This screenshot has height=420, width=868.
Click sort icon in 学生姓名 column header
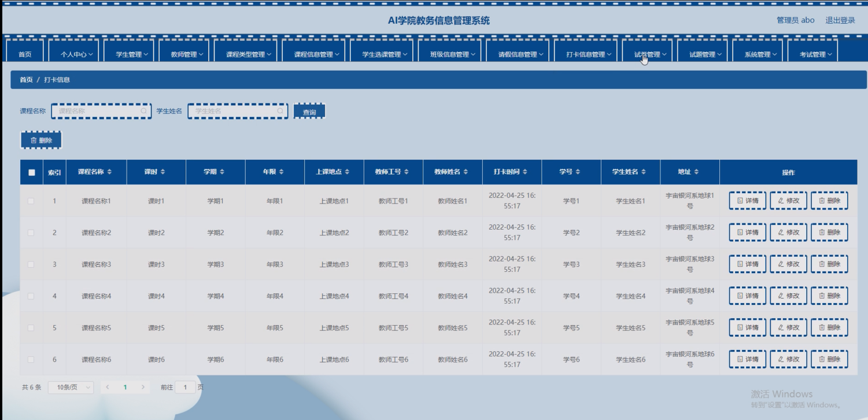pos(643,172)
